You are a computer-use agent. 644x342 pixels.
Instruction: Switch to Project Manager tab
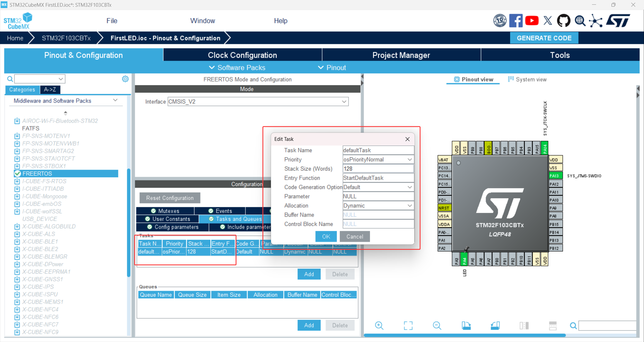(401, 55)
